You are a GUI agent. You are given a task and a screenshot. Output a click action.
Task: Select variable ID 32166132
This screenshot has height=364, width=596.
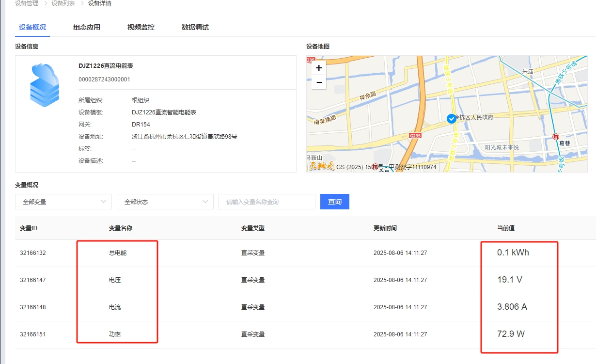[33, 253]
